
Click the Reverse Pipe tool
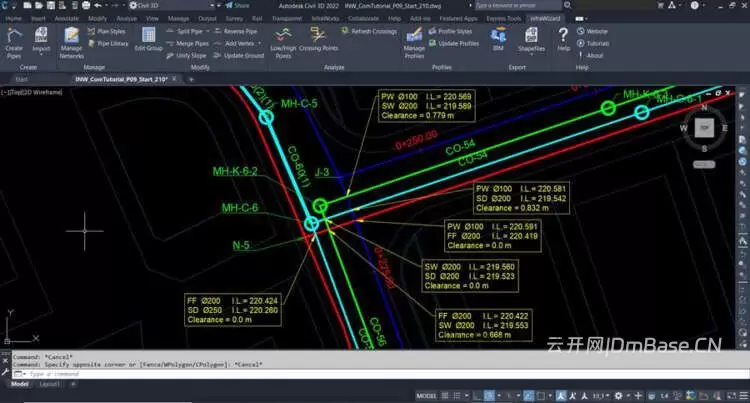(x=235, y=31)
